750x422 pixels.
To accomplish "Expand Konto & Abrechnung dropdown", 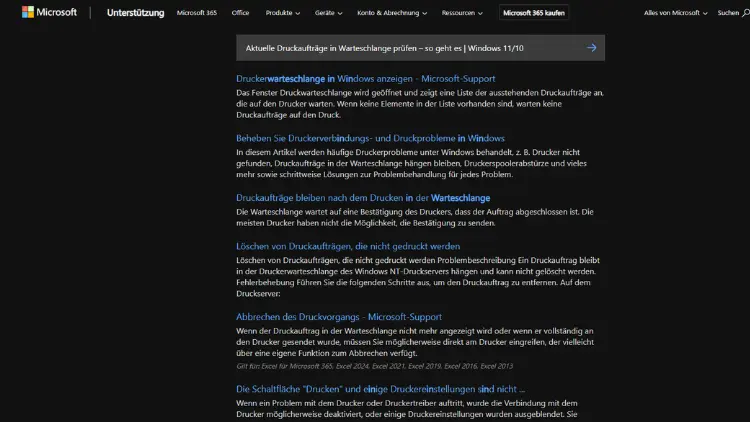I will [x=392, y=13].
